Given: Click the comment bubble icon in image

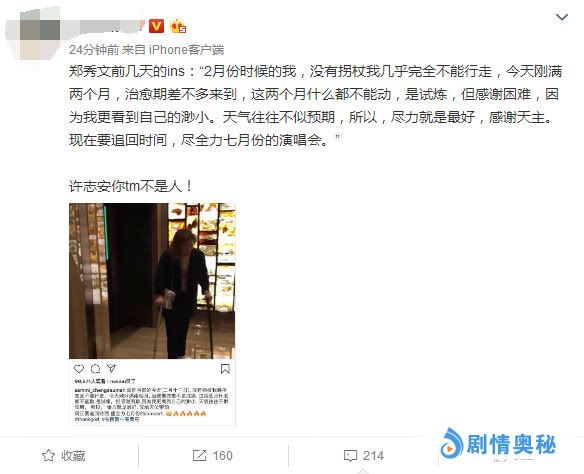Looking at the screenshot, I should [x=95, y=369].
